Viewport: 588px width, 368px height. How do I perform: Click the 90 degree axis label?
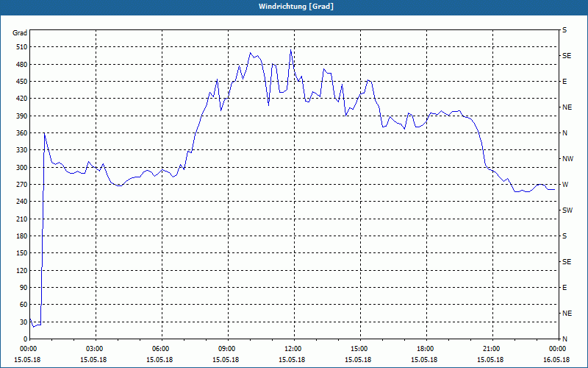(x=24, y=288)
